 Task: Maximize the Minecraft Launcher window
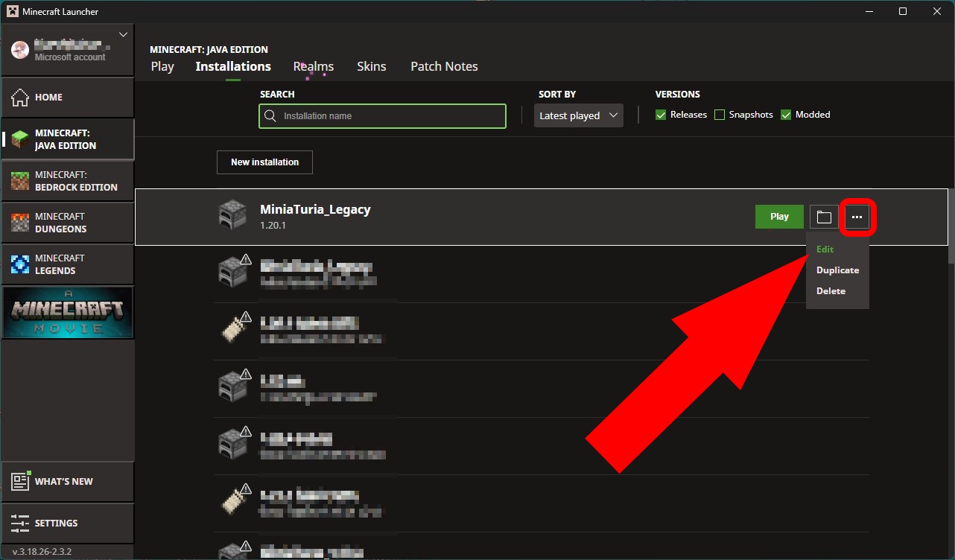902,11
